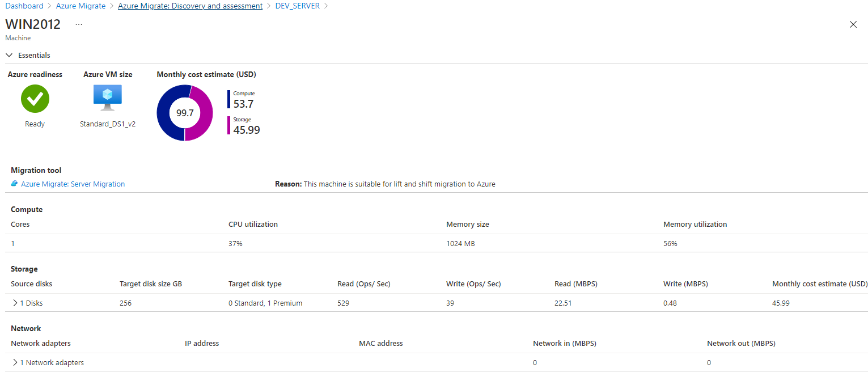Click the Target disk type column header
The height and width of the screenshot is (385, 868).
pos(255,284)
